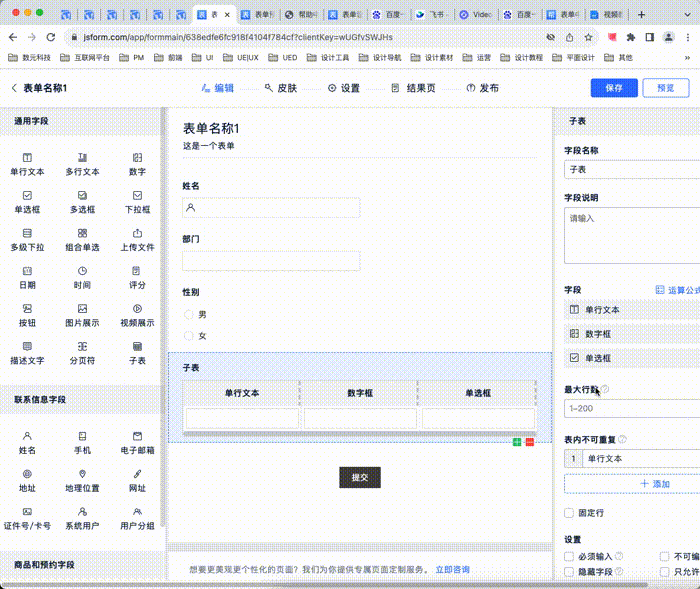This screenshot has height=589, width=700.
Task: Select the 女 radio option
Action: [x=188, y=336]
